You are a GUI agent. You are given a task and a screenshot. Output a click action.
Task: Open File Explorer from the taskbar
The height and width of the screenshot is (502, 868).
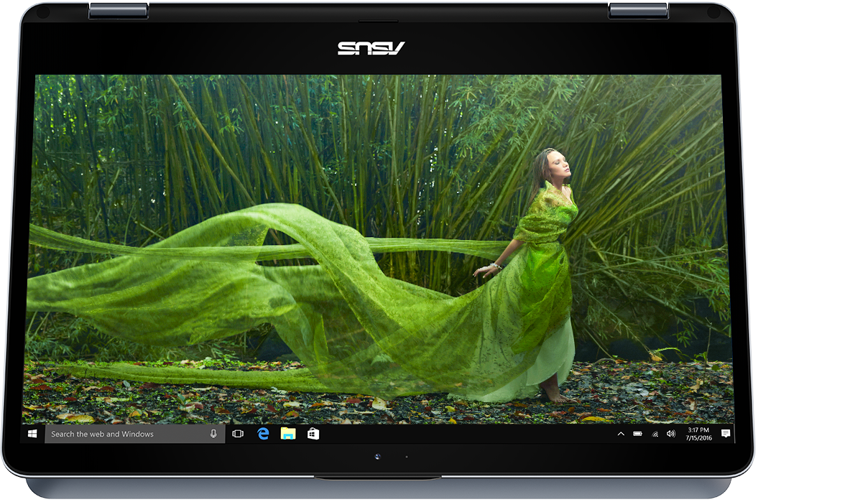288,434
